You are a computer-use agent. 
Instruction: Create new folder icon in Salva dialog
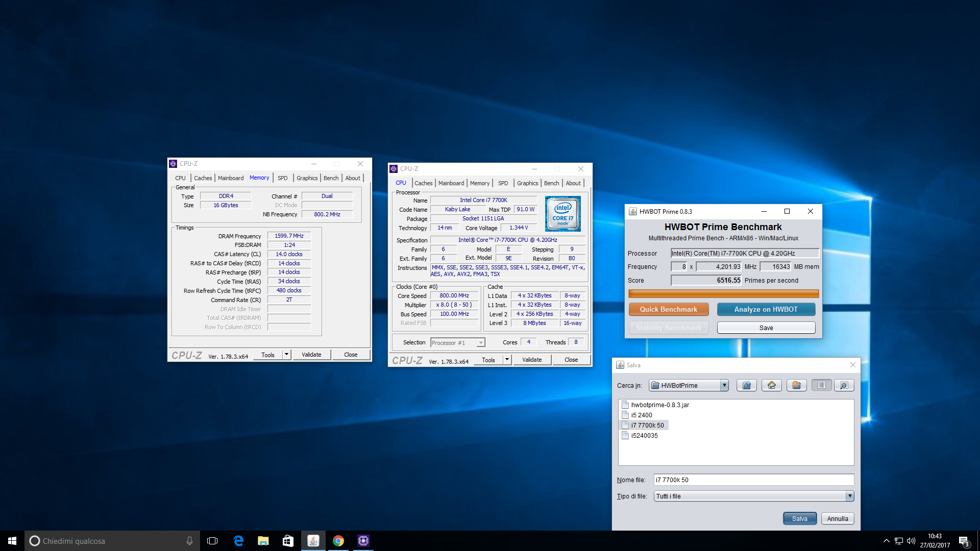[x=796, y=385]
